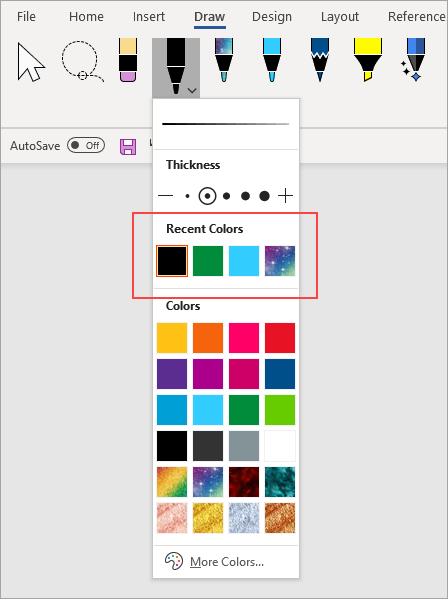Decrease thickness with the minus button
This screenshot has width=448, height=599.
(165, 196)
